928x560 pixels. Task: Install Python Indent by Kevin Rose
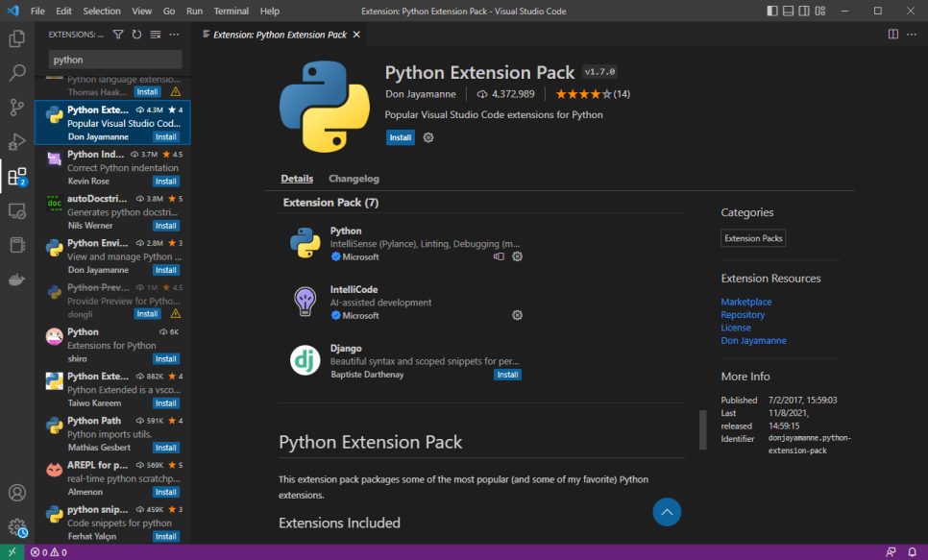(165, 182)
